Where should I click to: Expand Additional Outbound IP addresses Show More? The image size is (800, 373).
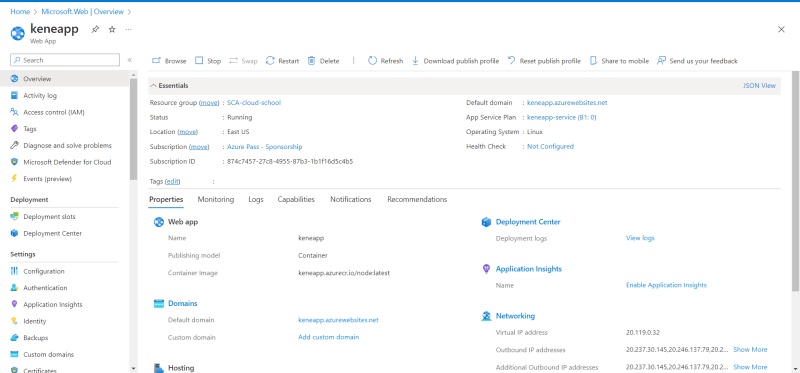tap(750, 367)
